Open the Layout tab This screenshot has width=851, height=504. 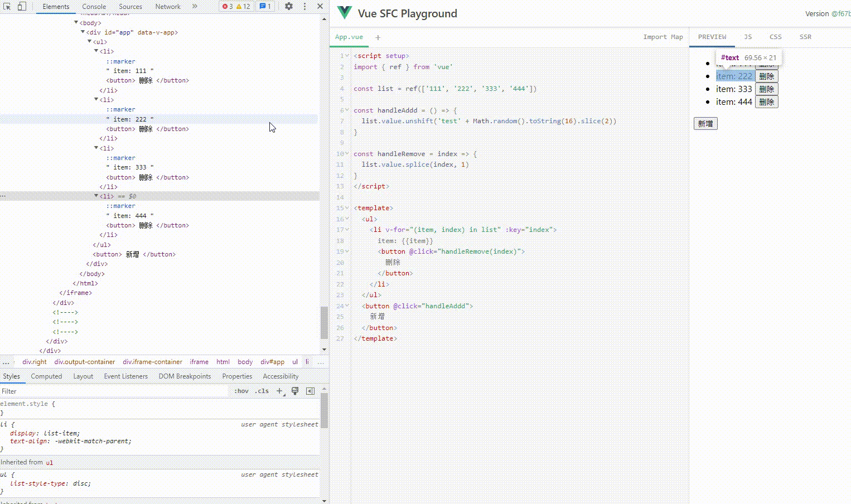click(x=83, y=376)
